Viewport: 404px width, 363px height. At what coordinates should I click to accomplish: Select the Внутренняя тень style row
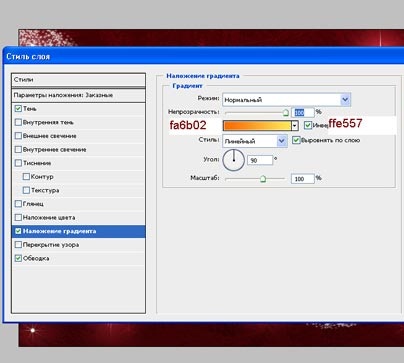pos(79,122)
